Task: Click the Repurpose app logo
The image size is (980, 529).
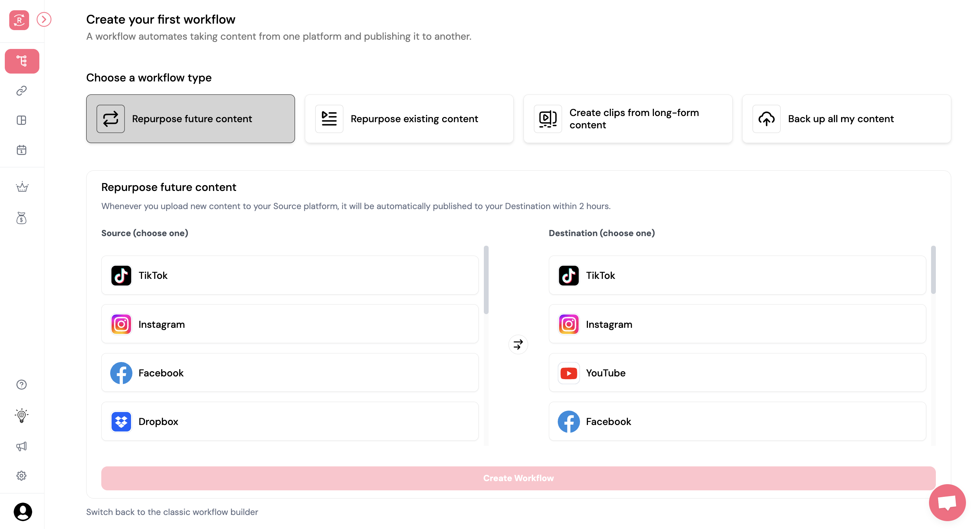Action: (19, 20)
